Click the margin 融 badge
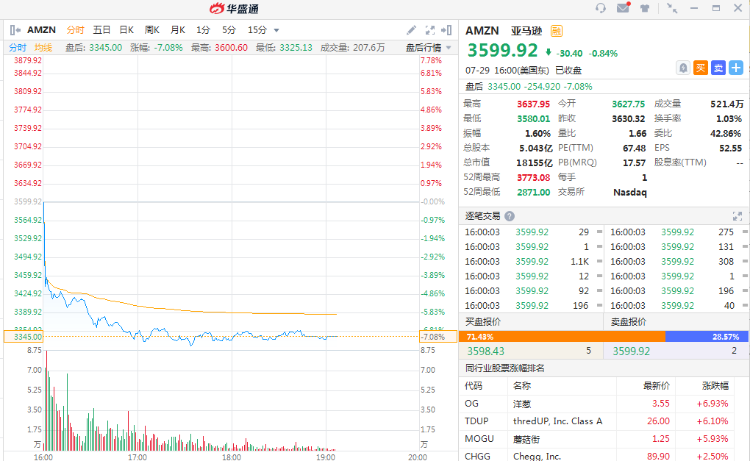The image size is (750, 461). pos(556,31)
